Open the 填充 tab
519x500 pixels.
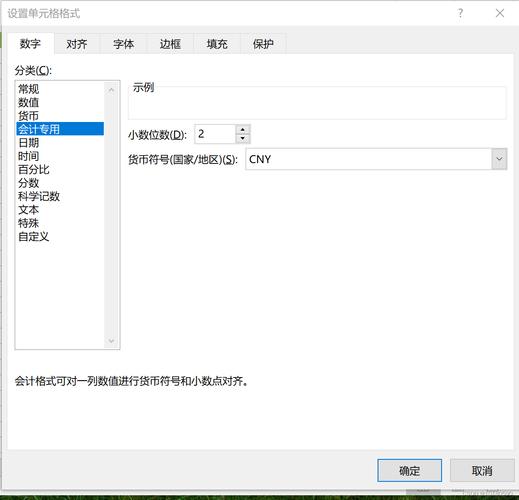[217, 44]
